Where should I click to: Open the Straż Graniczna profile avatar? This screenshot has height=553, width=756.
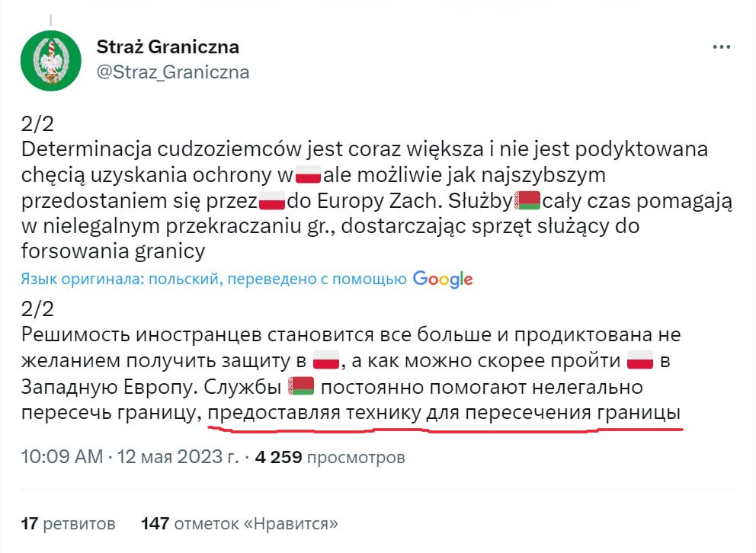click(x=51, y=60)
